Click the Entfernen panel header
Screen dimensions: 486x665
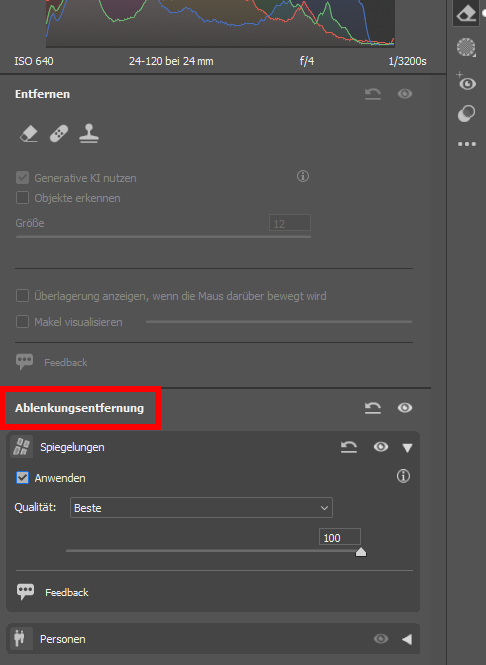point(42,94)
